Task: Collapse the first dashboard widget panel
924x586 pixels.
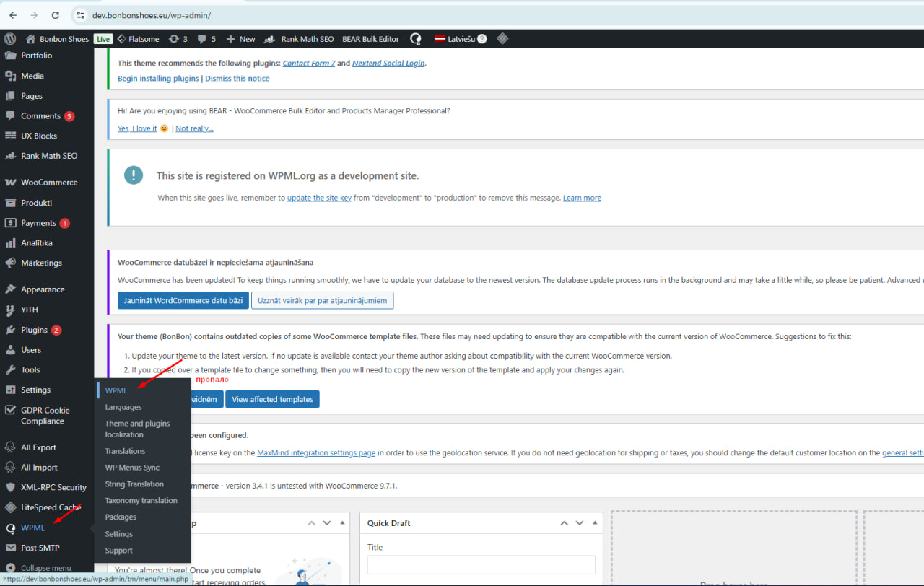Action: click(x=342, y=523)
